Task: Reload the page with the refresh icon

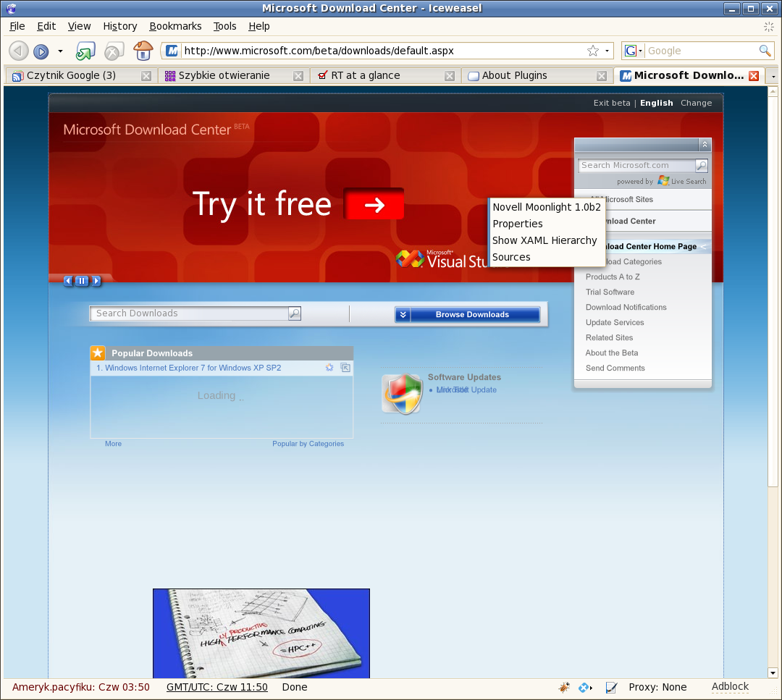Action: coord(85,51)
